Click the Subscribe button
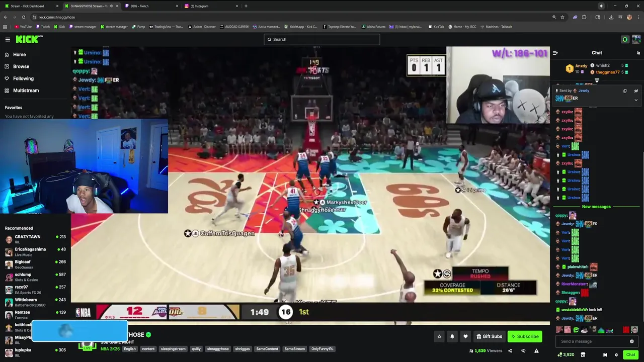Screen dimensions: 644x362 [x=525, y=336]
